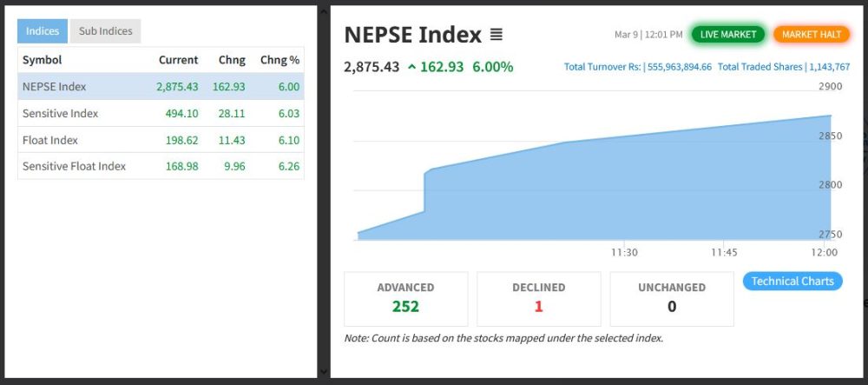Click the green up-arrow change indicator
Screen dimensions: 868x385
[411, 67]
